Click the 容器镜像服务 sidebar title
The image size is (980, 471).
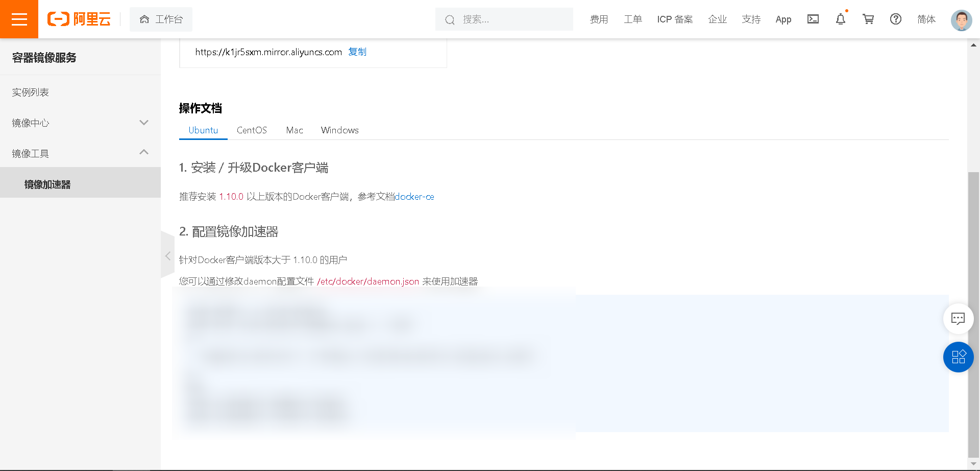44,58
